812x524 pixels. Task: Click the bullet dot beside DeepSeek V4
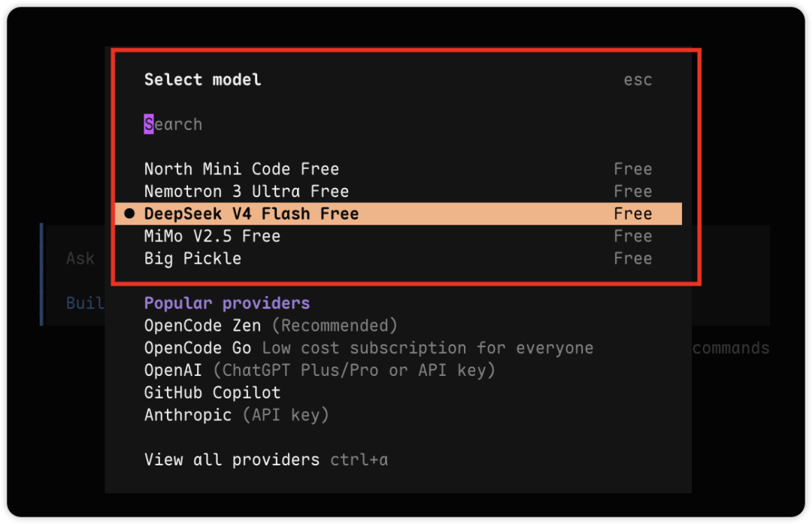(x=129, y=214)
